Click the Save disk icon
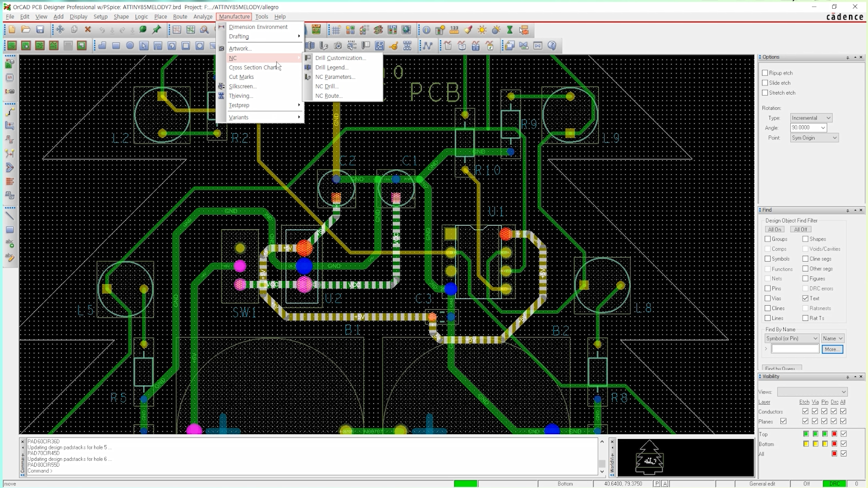 [x=40, y=29]
